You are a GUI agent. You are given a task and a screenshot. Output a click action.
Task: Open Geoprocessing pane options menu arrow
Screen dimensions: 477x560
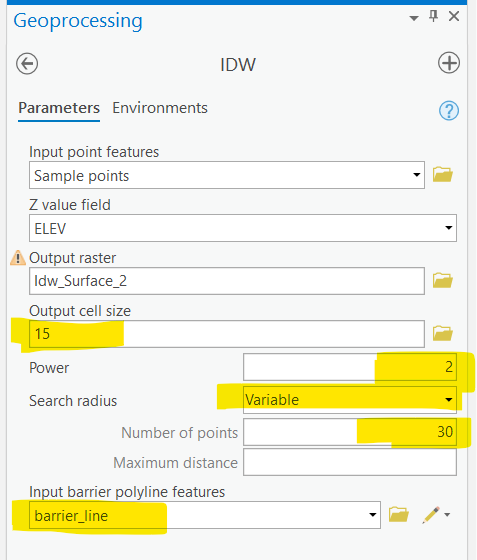tap(414, 18)
